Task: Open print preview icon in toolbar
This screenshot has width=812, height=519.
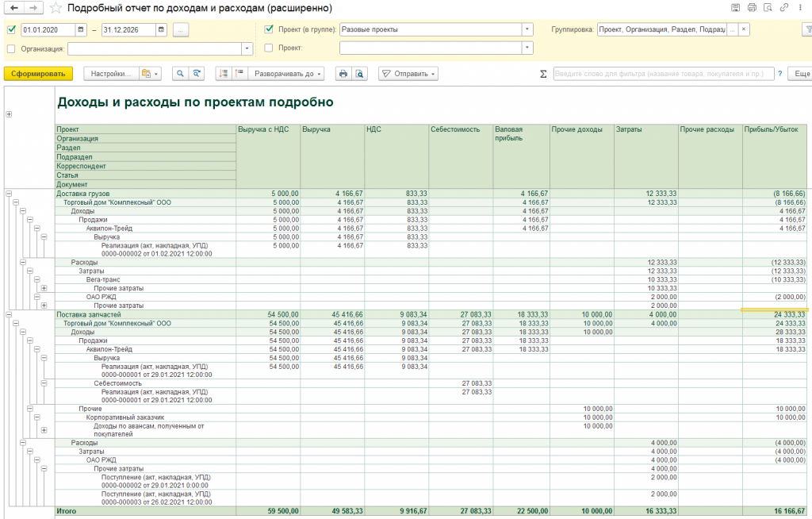Action: click(x=359, y=74)
